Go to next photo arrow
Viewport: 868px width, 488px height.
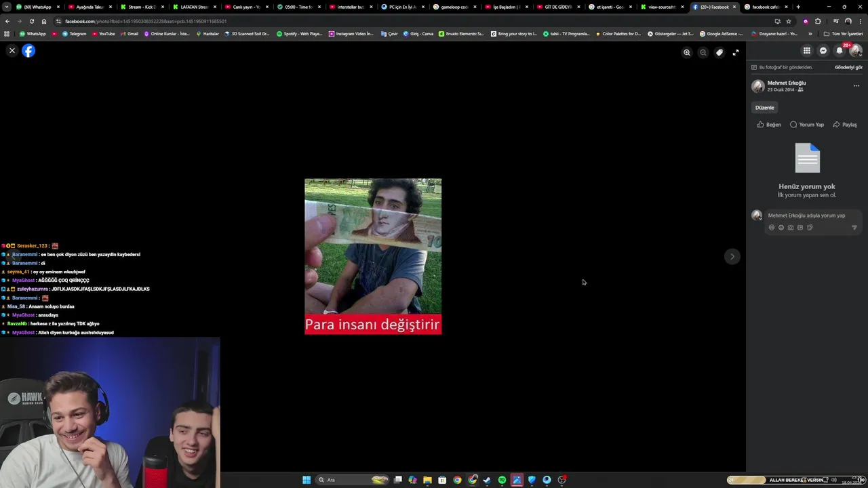tap(732, 256)
